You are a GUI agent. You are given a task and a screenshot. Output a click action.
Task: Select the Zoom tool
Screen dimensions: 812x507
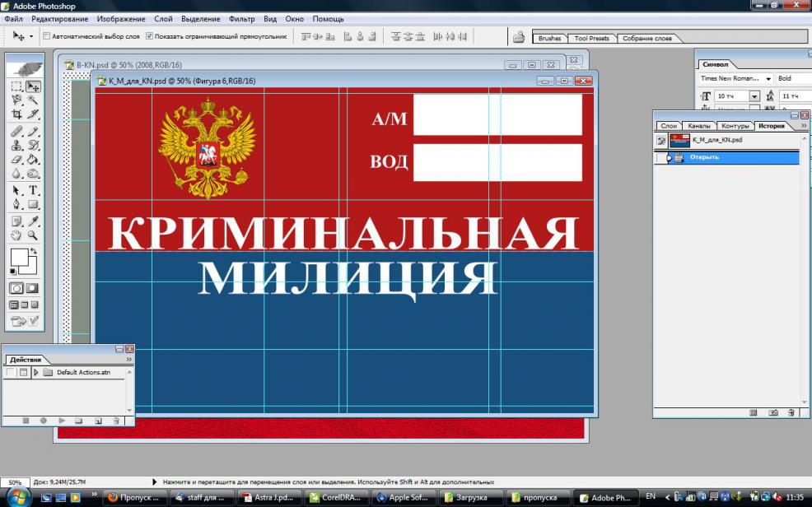click(x=33, y=235)
